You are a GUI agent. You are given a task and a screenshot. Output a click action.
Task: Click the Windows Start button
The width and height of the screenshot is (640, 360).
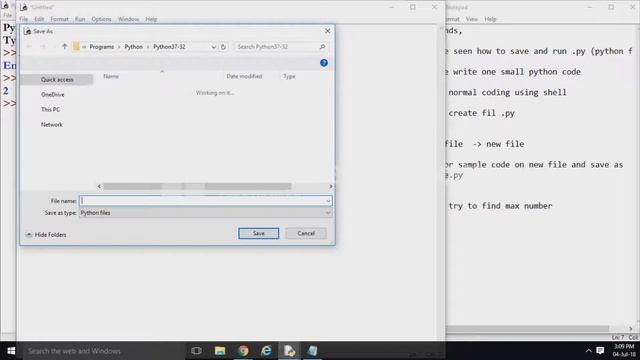(11, 351)
